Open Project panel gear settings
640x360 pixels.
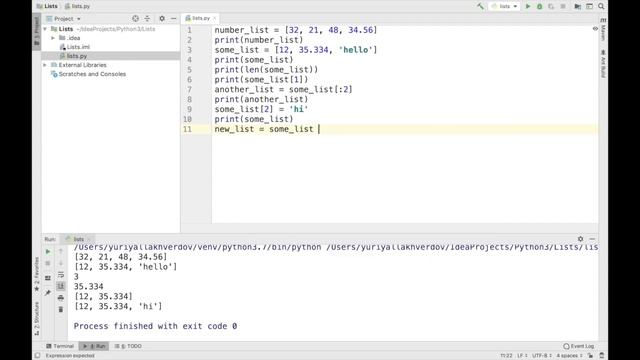pos(162,18)
